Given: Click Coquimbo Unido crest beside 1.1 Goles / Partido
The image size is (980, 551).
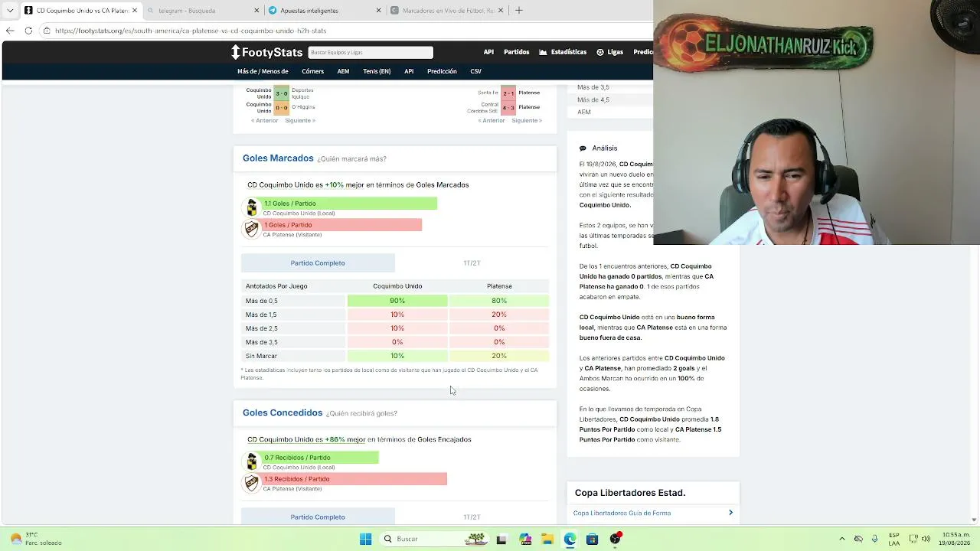Looking at the screenshot, I should [252, 207].
